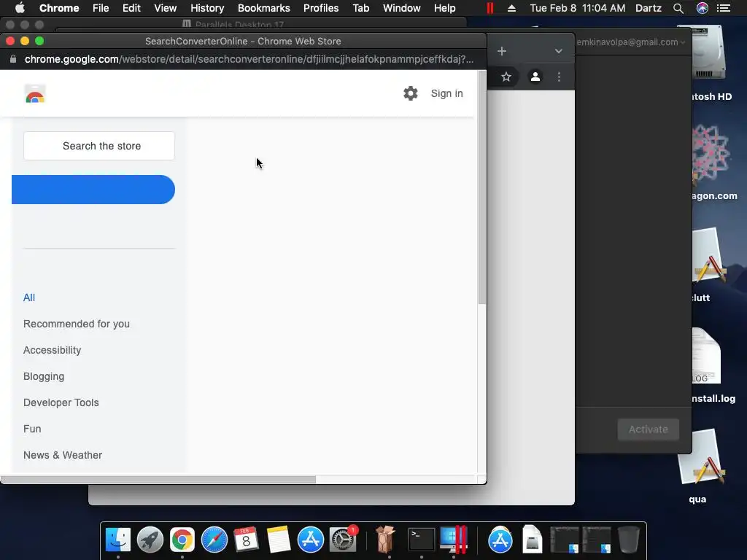
Task: Open the View menu
Action: coord(166,8)
